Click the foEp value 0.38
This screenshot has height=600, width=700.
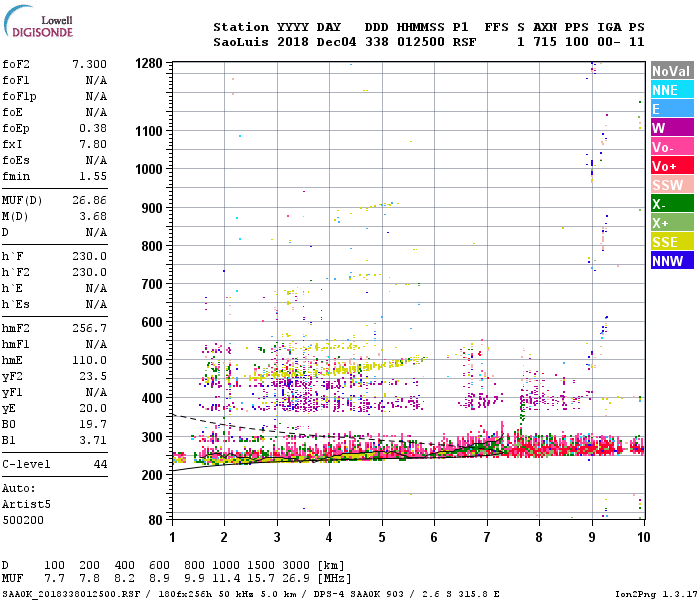[x=93, y=129]
